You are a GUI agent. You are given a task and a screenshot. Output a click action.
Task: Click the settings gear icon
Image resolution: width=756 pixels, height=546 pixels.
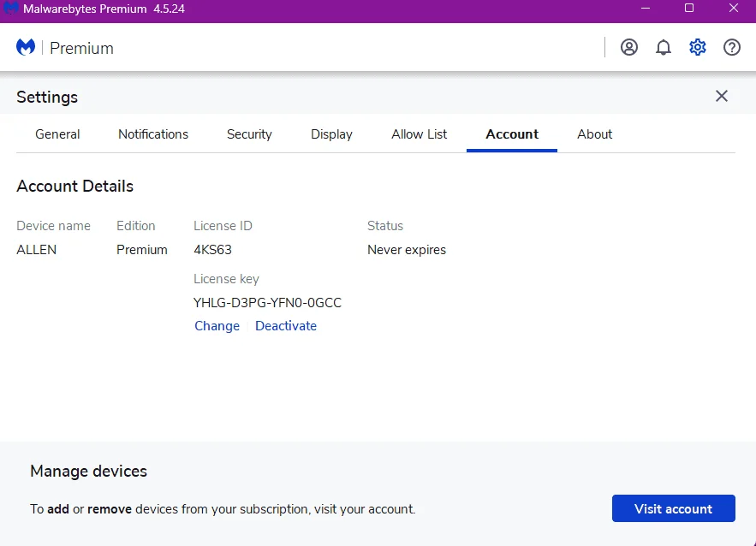click(x=697, y=47)
